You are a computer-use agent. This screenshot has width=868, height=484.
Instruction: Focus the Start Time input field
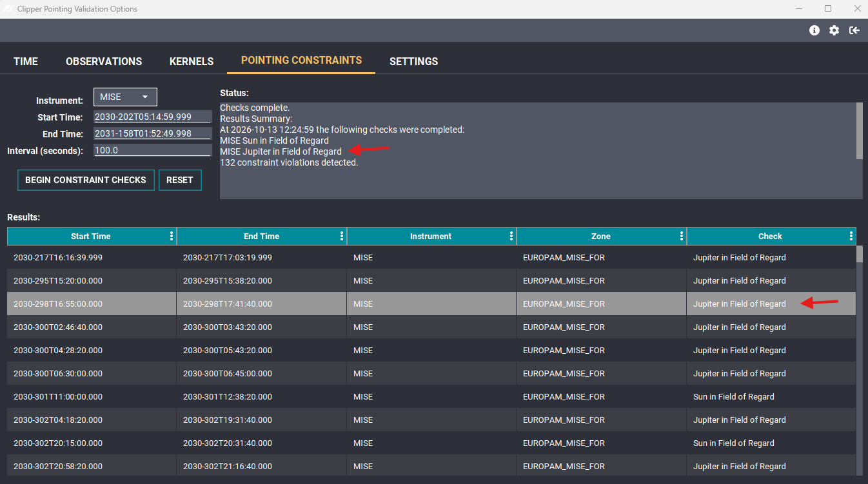pos(153,117)
